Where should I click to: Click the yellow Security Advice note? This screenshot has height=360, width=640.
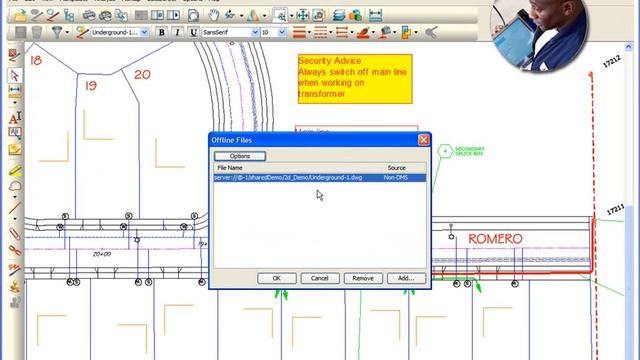click(355, 79)
